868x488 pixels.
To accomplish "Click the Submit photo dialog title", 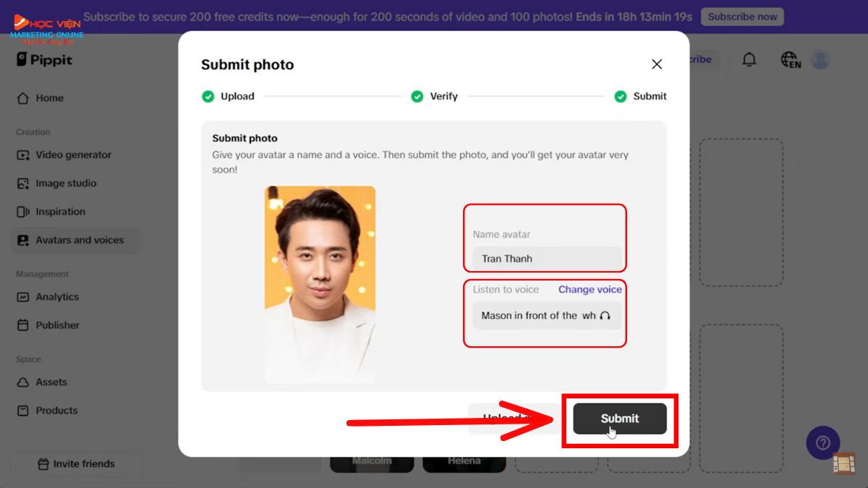I will 247,65.
